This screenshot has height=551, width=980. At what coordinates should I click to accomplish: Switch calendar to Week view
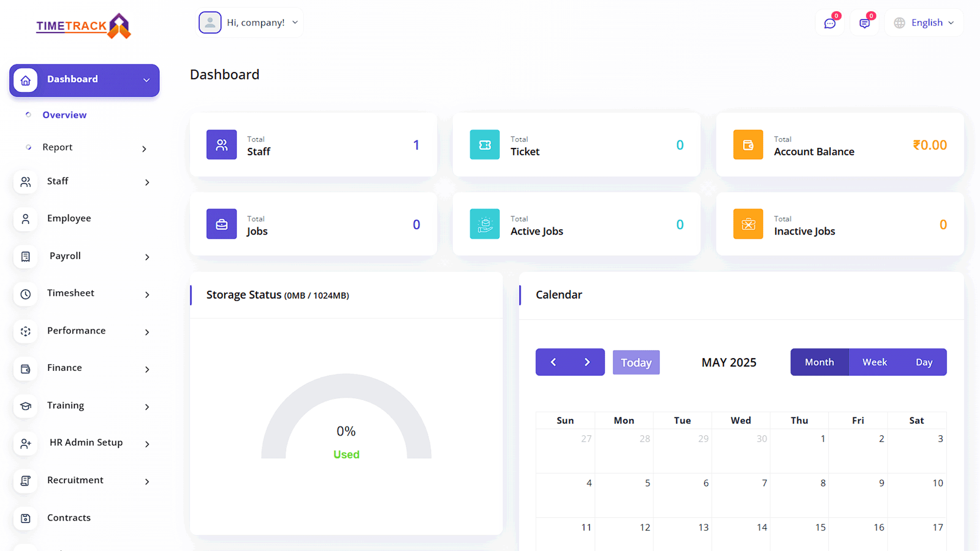coord(874,362)
